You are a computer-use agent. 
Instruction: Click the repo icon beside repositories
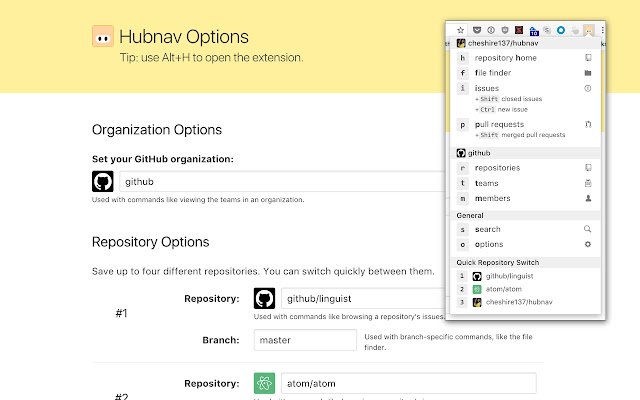[588, 168]
